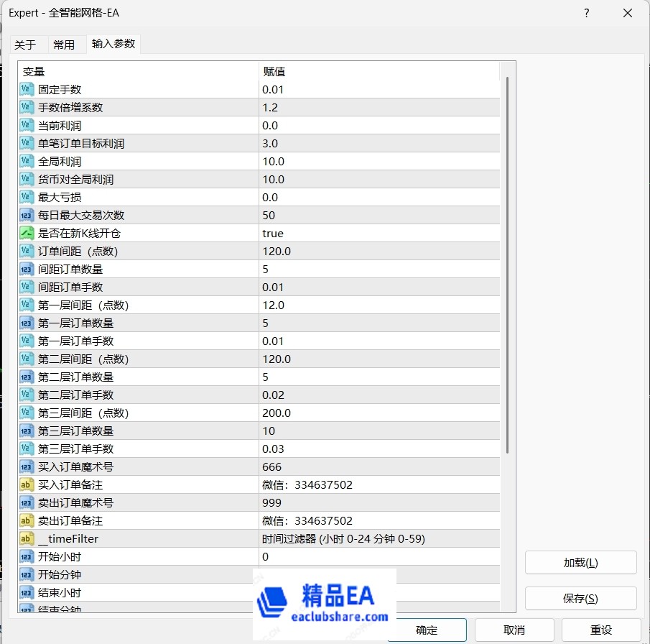
Task: Click the 123 icon beside 买入订单魔术号
Action: [27, 466]
